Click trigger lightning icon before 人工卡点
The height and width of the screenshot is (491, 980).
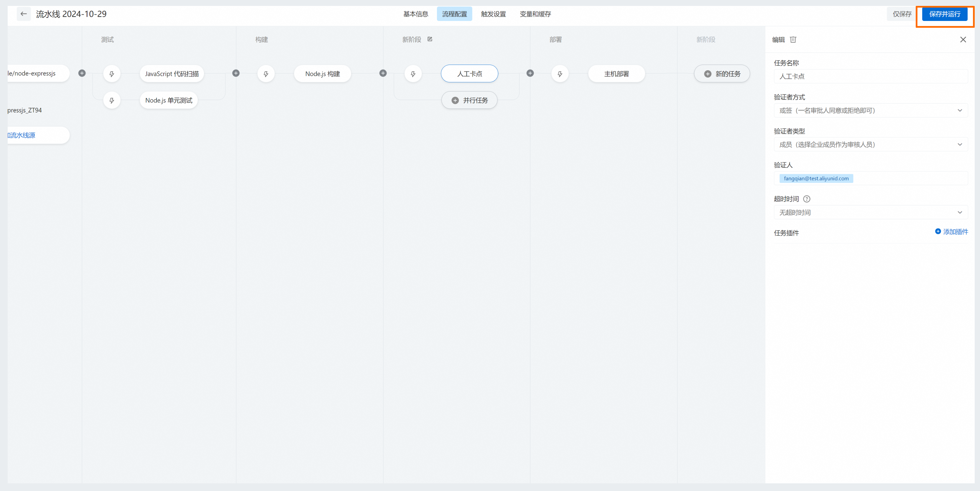tap(413, 74)
